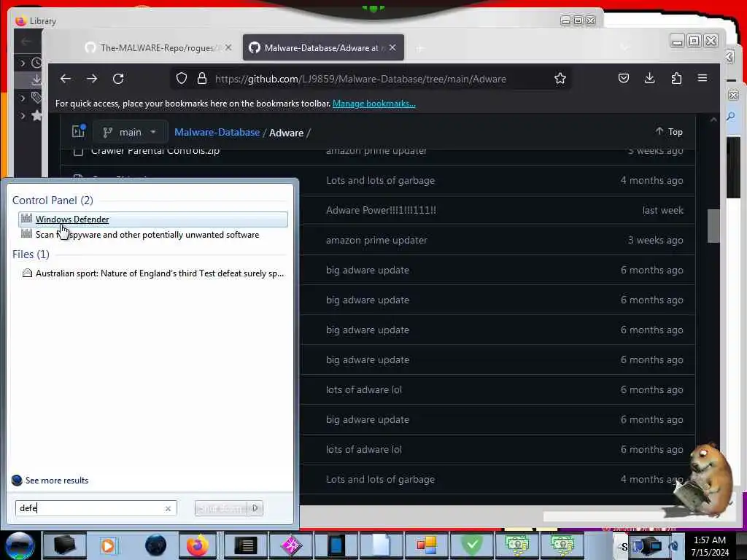Expand the GitHub file tree panel icon

[x=79, y=131]
